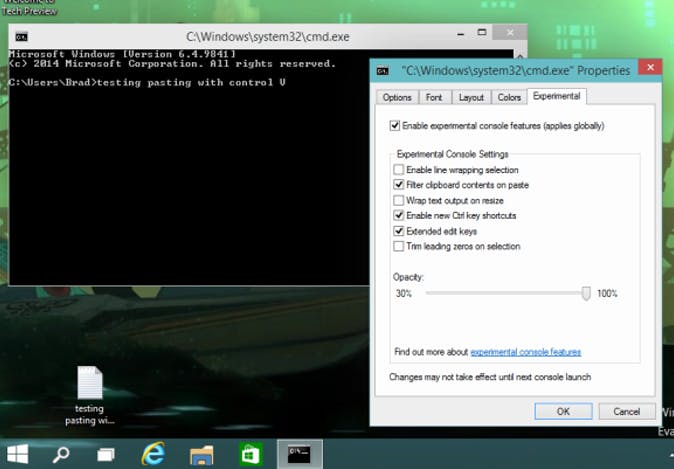The height and width of the screenshot is (469, 674).
Task: Click the 'Opacity:' label
Action: click(408, 277)
